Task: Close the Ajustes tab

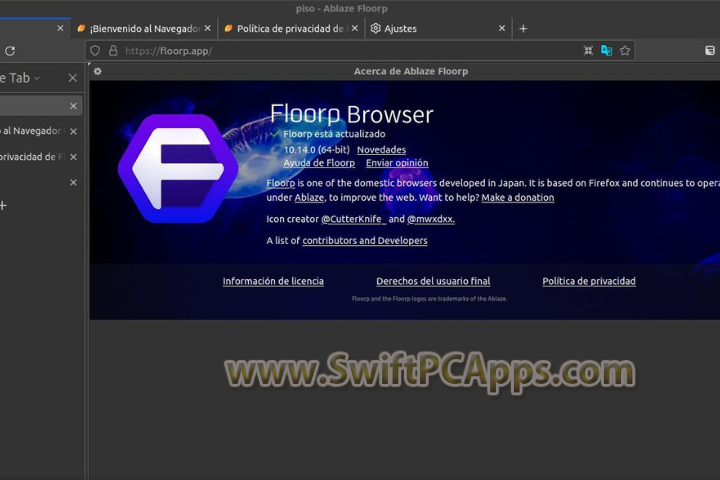Action: coord(502,28)
